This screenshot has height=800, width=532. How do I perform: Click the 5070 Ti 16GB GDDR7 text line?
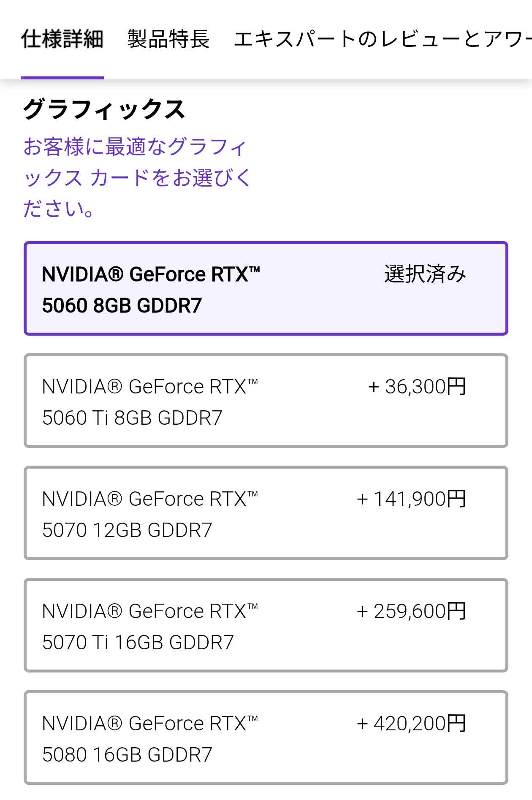coord(138,643)
